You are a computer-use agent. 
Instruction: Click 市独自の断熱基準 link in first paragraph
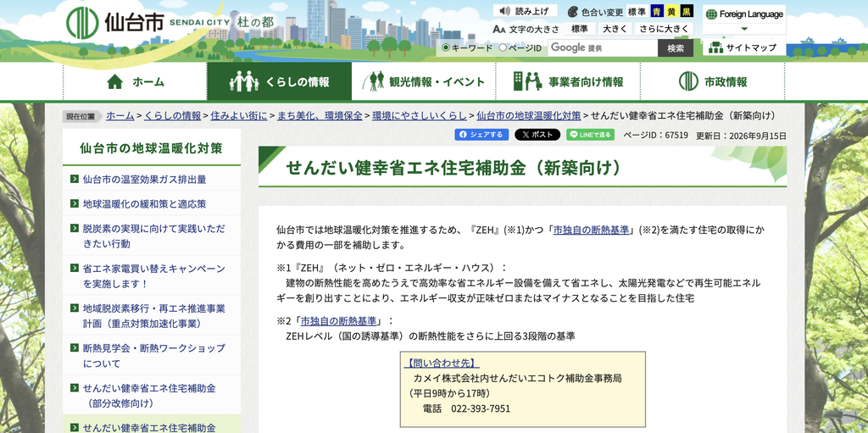(x=591, y=230)
